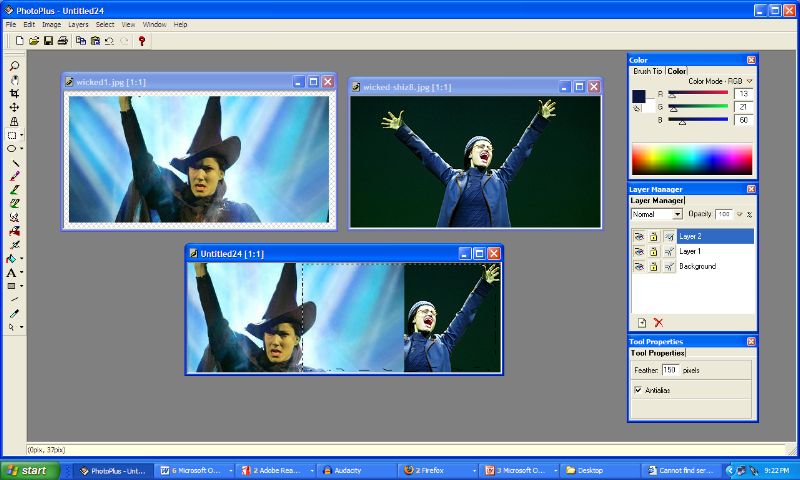Screen dimensions: 800x480
Task: Toggle the link icon for Layer 2
Action: [x=669, y=236]
